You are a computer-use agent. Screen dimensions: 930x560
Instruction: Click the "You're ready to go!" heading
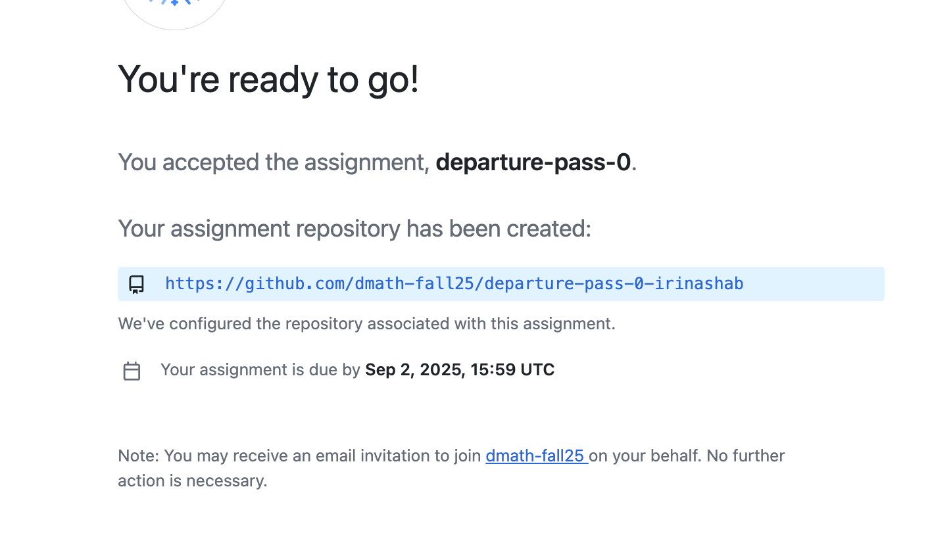(268, 80)
